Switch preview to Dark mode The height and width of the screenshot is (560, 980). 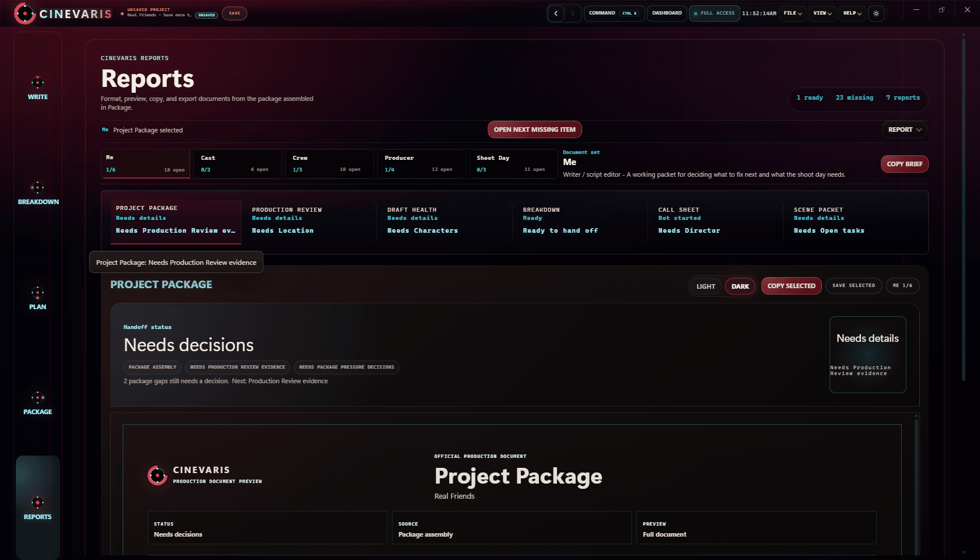coord(740,286)
